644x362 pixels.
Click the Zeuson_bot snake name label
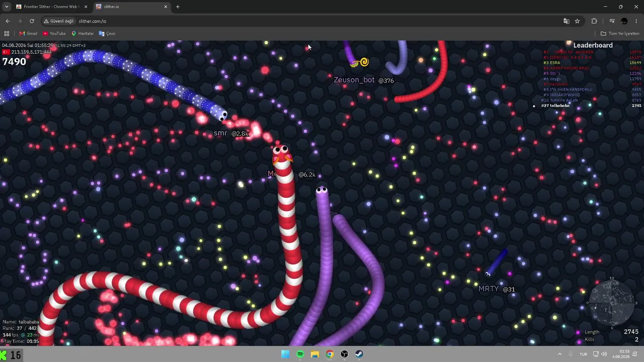point(354,80)
